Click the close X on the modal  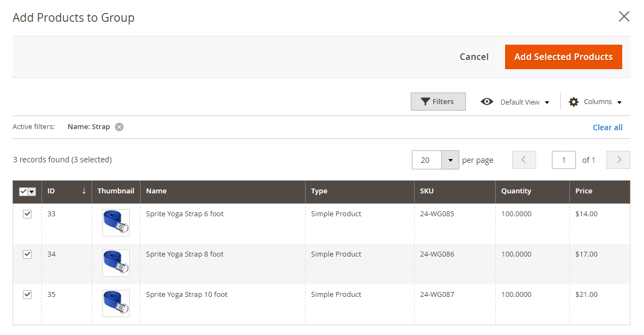tap(624, 16)
